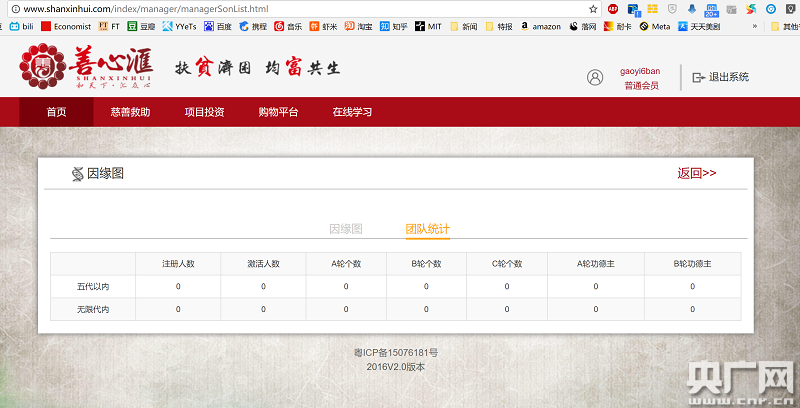Click the user profile avatar icon
800x408 pixels.
[595, 77]
